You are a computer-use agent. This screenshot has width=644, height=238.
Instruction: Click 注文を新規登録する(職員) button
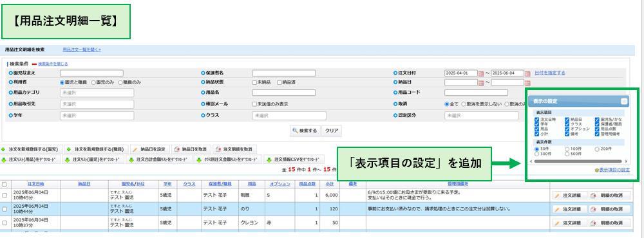(95, 149)
